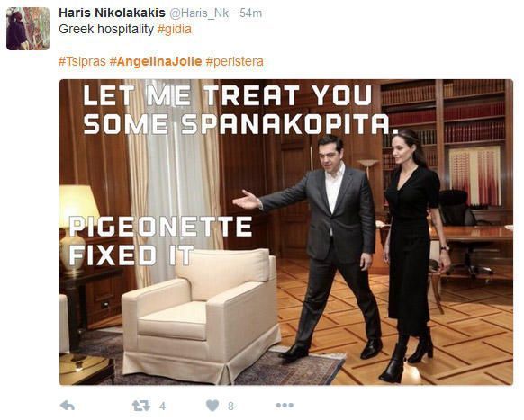Follow the #Tsipras hashtag
This screenshot has height=420, width=524.
tap(82, 61)
